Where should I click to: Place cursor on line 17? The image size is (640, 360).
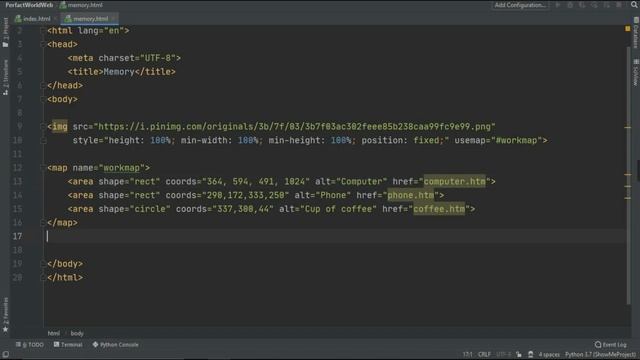335,236
